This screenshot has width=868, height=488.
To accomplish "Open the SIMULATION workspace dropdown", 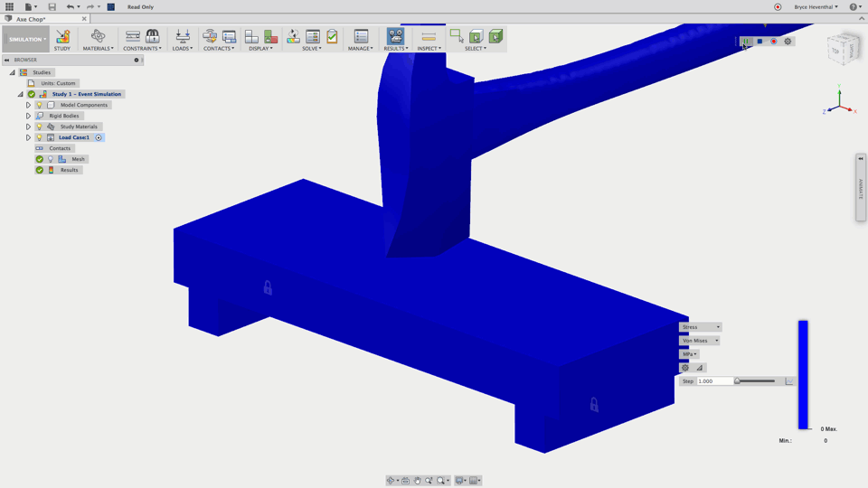I will click(26, 39).
